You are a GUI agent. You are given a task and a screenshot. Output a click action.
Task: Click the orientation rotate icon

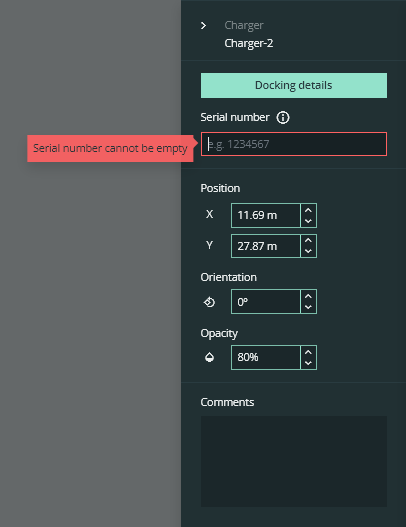coord(209,302)
